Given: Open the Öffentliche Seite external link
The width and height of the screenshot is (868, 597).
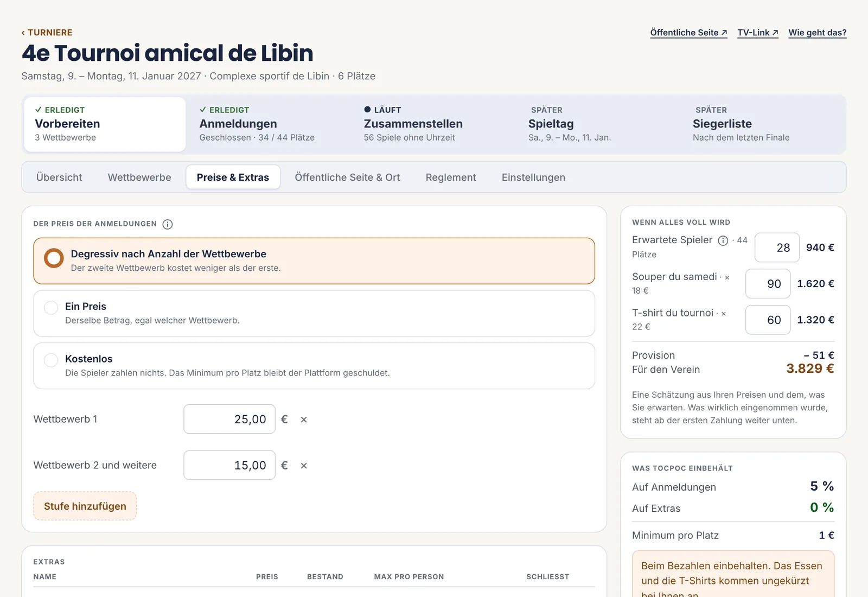Looking at the screenshot, I should click(689, 33).
